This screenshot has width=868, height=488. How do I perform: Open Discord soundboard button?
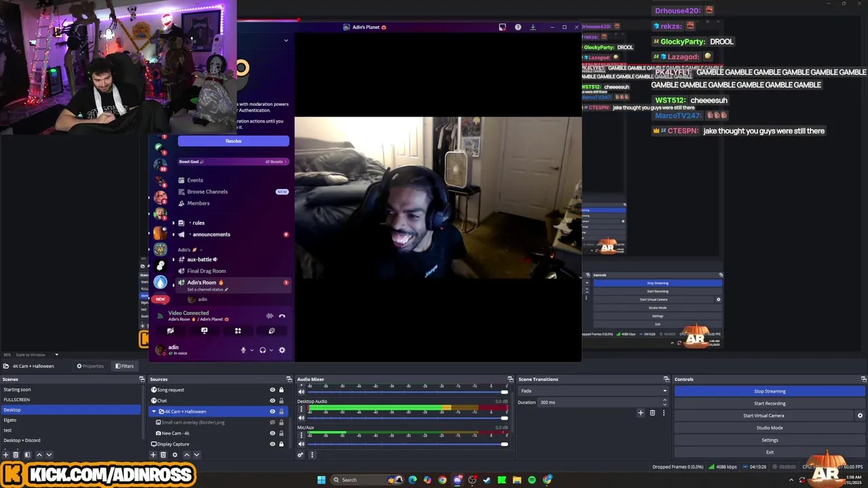(x=271, y=331)
